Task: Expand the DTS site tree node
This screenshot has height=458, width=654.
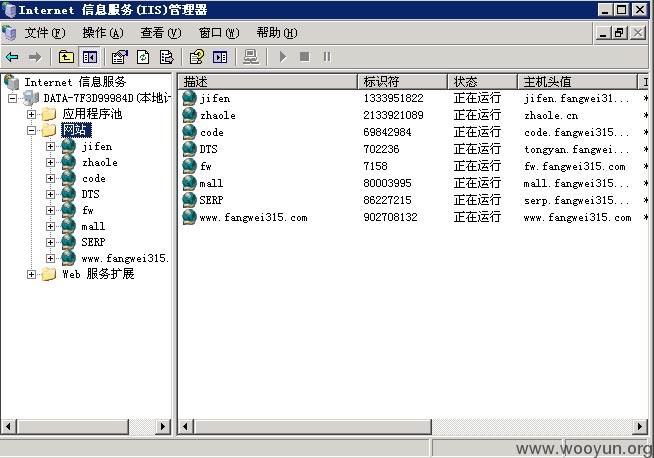Action: pos(50,194)
